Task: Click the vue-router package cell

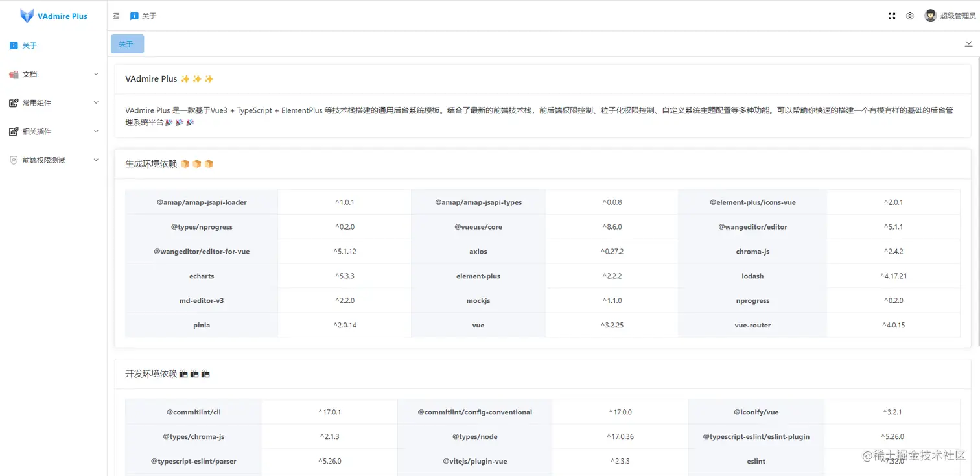Action: (x=752, y=326)
